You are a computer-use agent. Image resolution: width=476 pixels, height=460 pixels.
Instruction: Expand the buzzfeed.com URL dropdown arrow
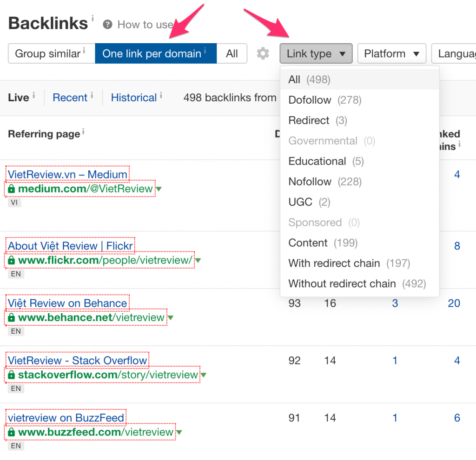click(179, 433)
